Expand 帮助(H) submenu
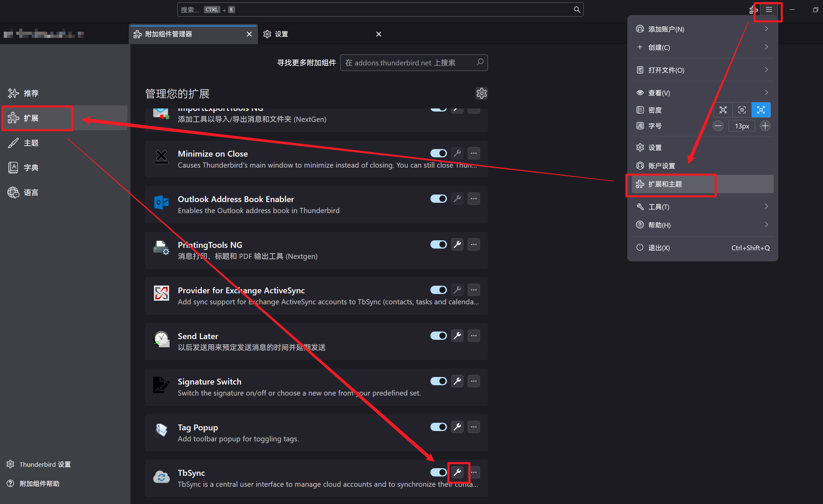The image size is (823, 504). point(703,225)
